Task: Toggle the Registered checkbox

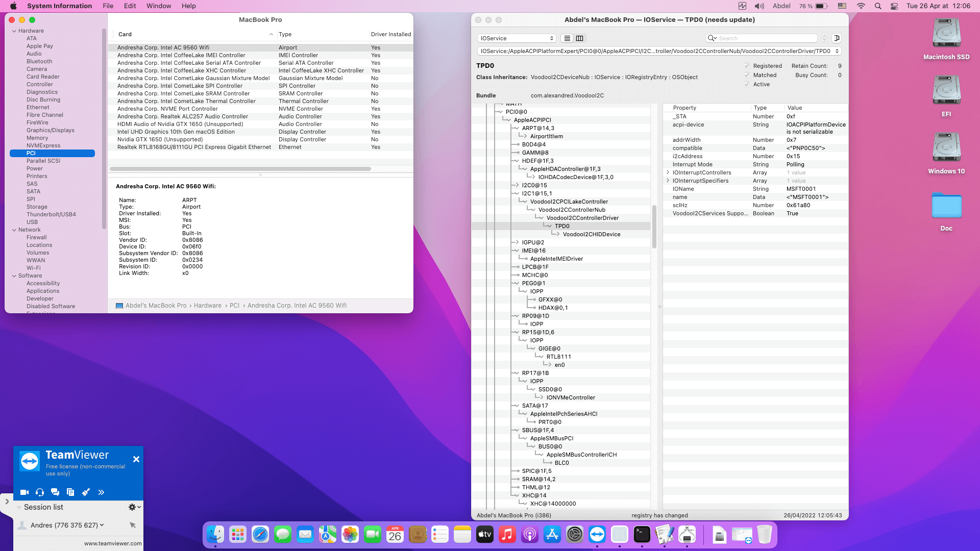Action: (x=747, y=66)
